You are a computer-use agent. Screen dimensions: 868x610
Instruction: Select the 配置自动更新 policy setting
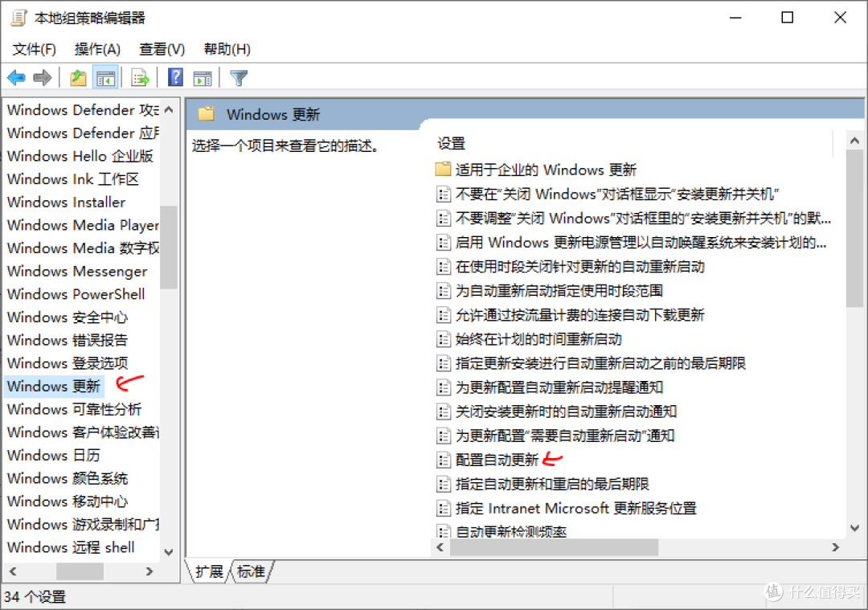coord(497,460)
